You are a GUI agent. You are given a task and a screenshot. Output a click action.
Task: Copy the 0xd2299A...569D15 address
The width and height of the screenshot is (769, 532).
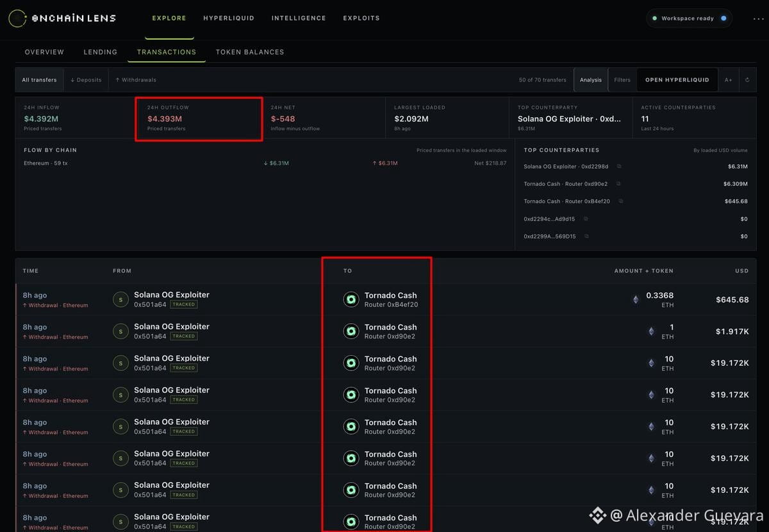[x=586, y=236]
